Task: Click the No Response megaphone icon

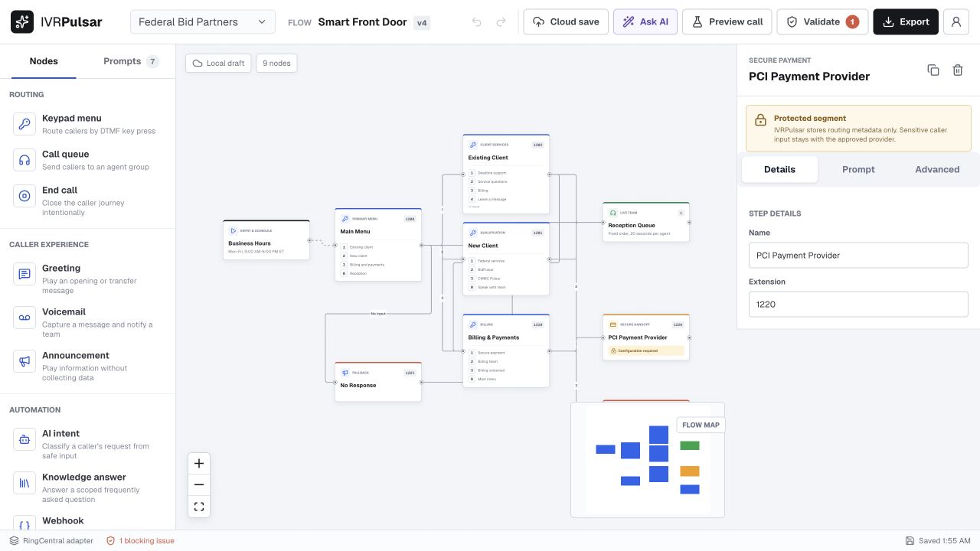Action: 345,373
